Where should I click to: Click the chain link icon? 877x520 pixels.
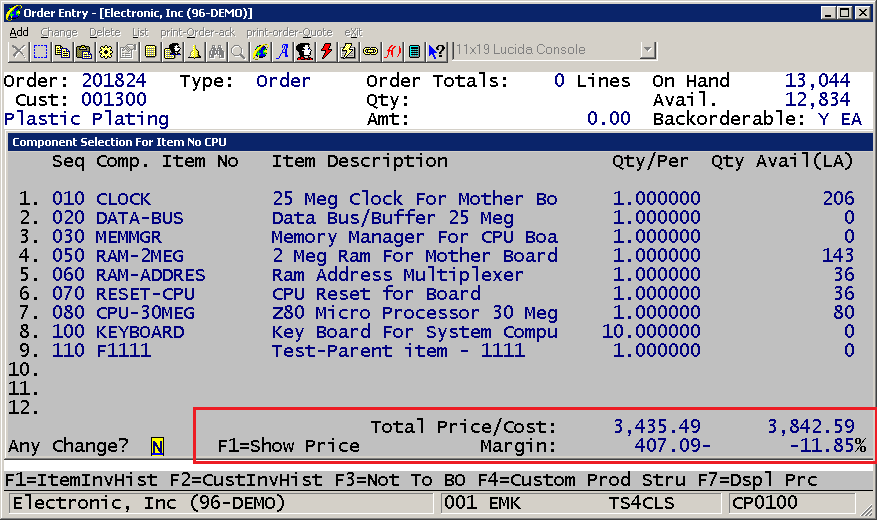click(370, 52)
